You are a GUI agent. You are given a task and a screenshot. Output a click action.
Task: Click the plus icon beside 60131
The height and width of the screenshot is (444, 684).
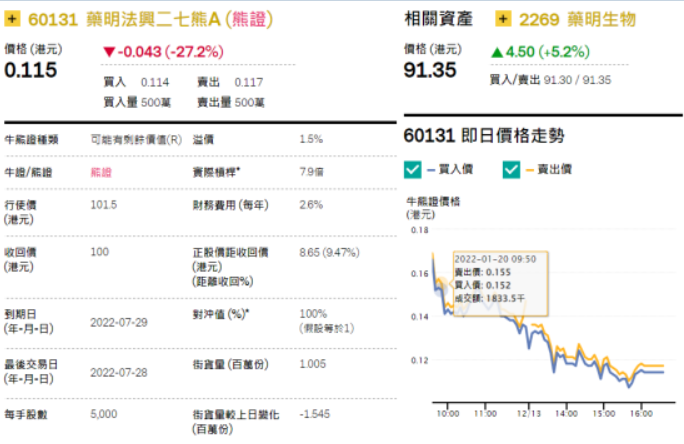coord(13,18)
